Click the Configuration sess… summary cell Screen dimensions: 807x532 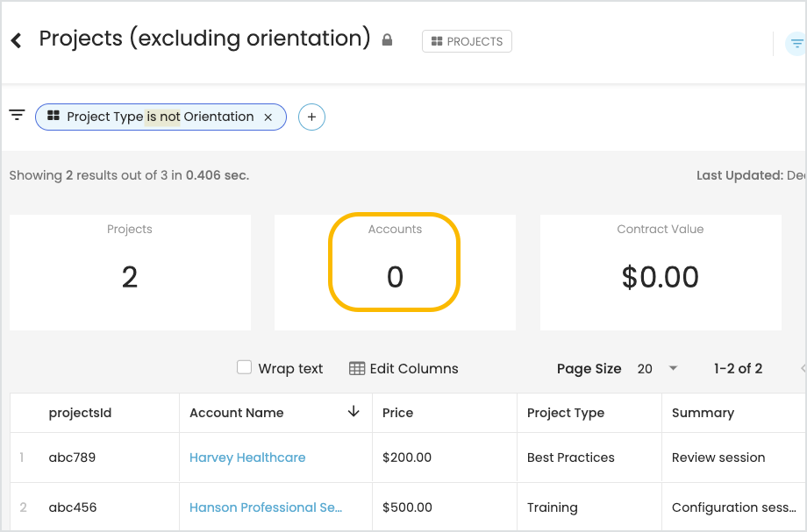(x=734, y=507)
